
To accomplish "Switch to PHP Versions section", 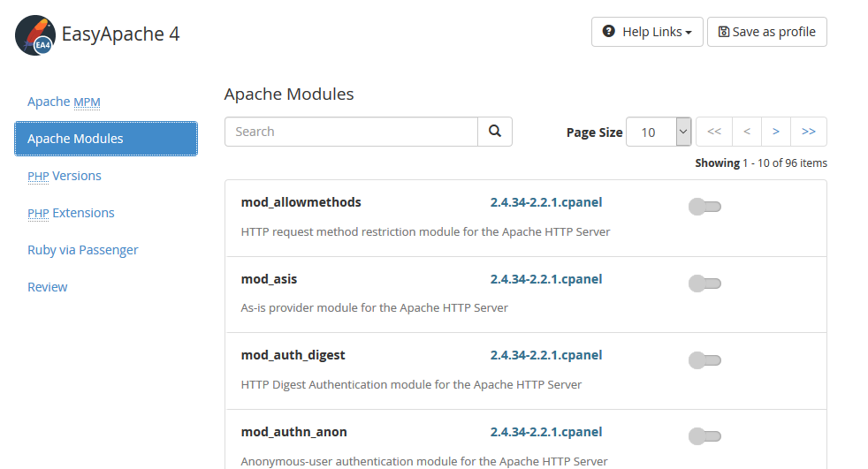I will pyautogui.click(x=65, y=176).
